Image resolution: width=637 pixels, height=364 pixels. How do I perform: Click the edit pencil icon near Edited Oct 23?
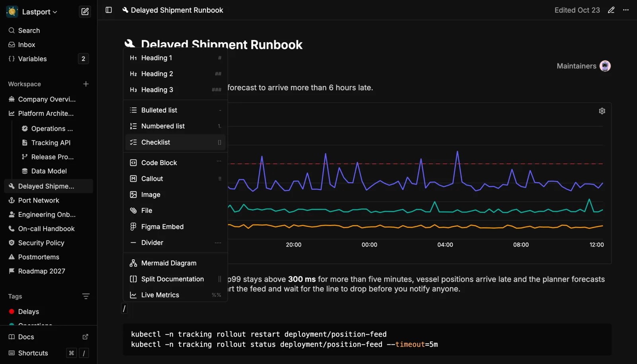pos(611,10)
